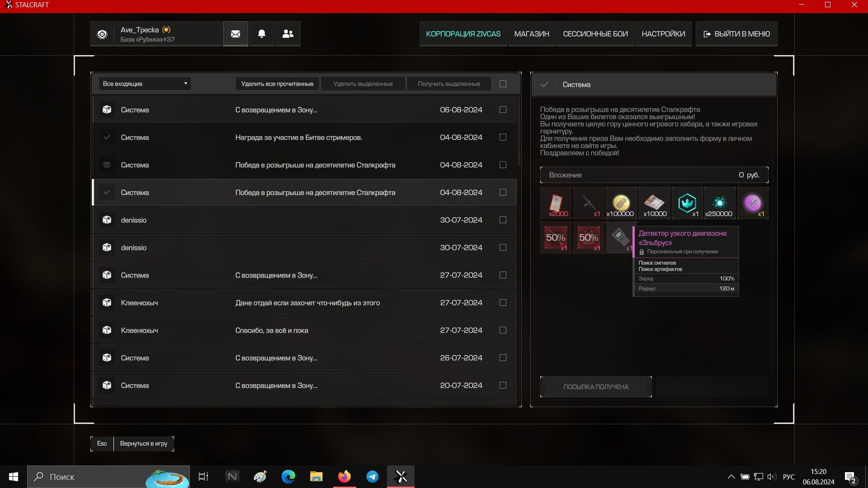
Task: Open Task View on the taskbar
Action: coord(203,477)
